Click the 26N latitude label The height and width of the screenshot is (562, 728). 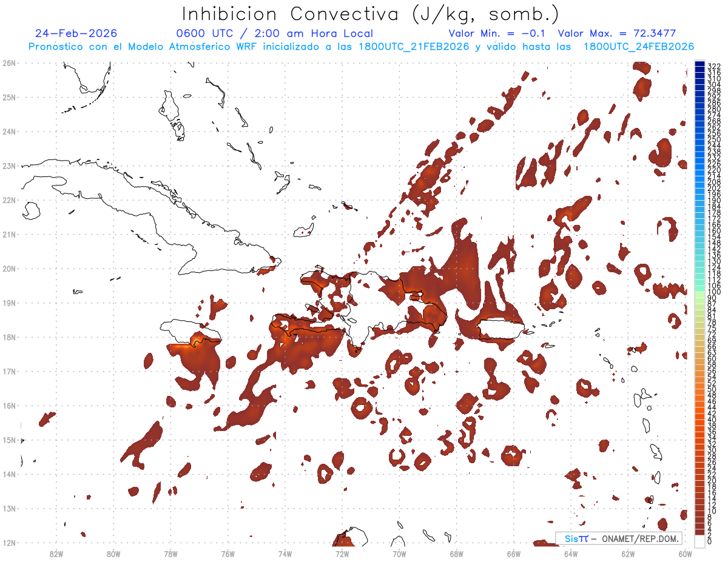(9, 63)
